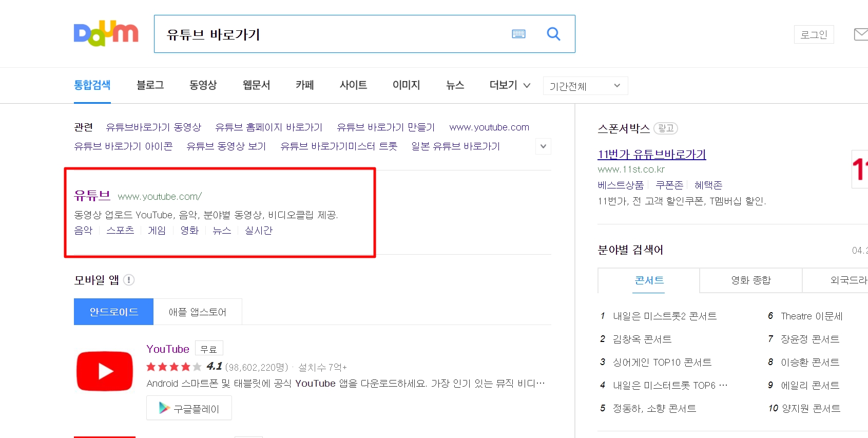
Task: Click the 로그인 button
Action: point(814,34)
